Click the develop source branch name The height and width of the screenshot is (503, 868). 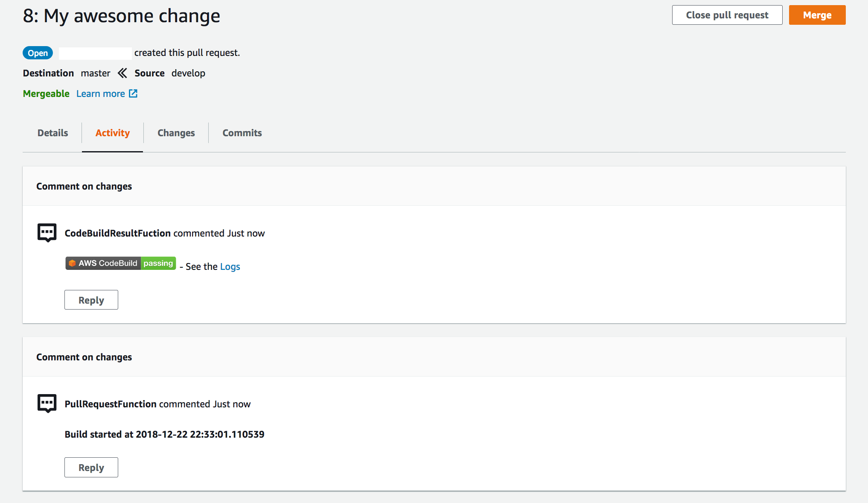(188, 73)
